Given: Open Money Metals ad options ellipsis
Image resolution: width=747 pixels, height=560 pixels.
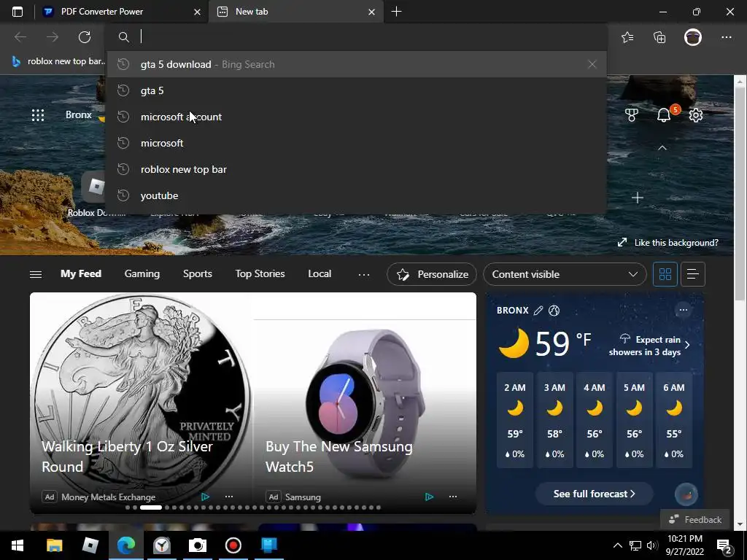Looking at the screenshot, I should click(x=229, y=497).
